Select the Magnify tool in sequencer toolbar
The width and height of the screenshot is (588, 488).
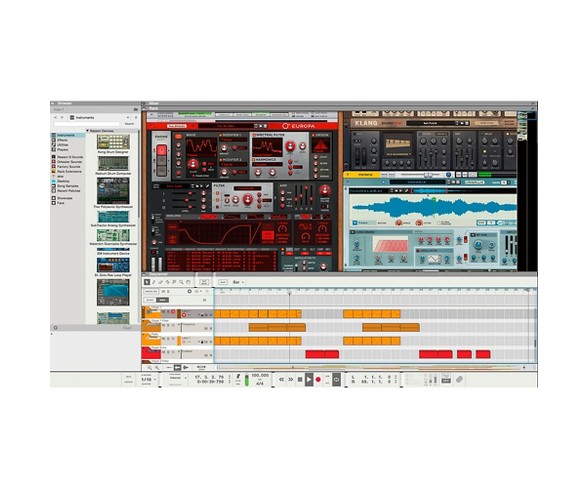(x=182, y=282)
